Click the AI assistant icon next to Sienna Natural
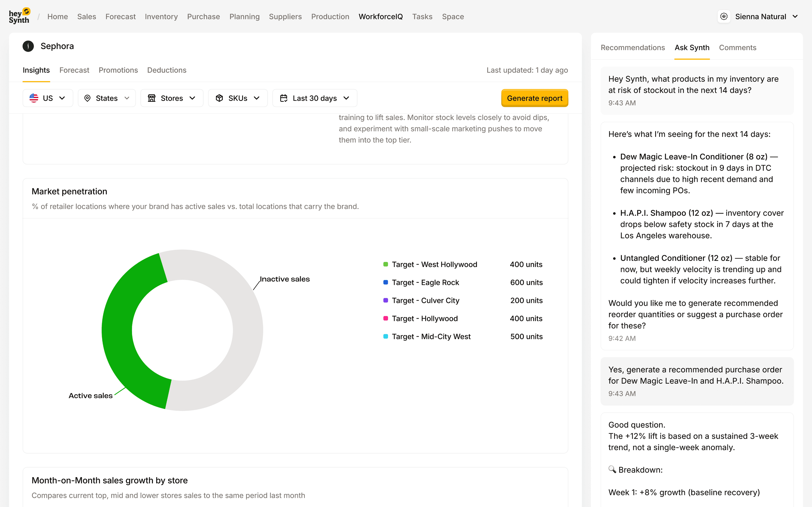 (x=724, y=16)
